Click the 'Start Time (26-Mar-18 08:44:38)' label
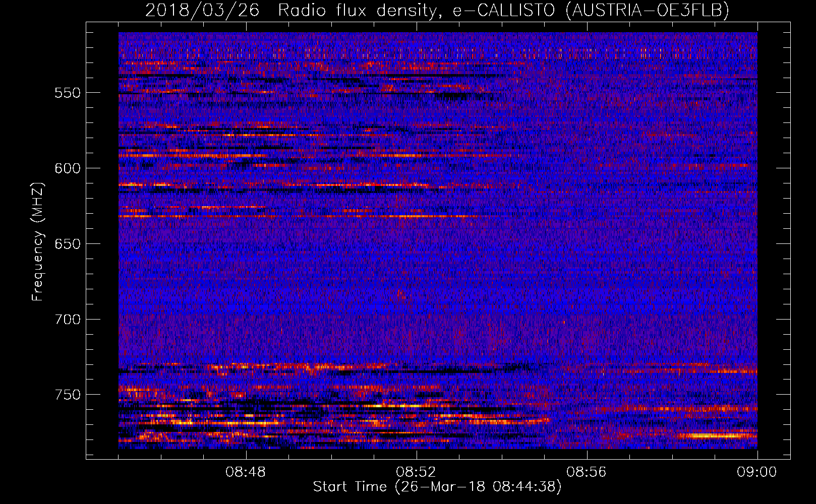816x504 pixels. pos(437,487)
